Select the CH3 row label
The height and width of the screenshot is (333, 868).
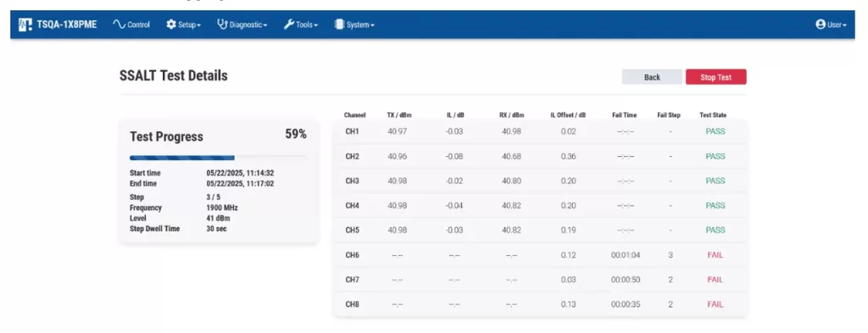[x=353, y=180]
